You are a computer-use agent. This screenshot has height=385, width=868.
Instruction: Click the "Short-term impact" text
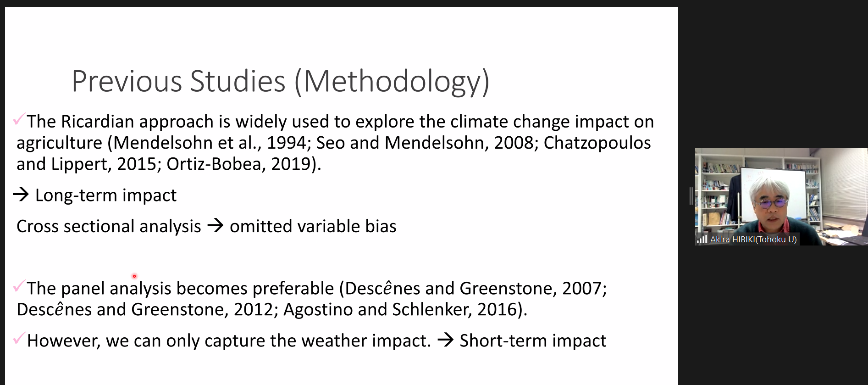(533, 340)
